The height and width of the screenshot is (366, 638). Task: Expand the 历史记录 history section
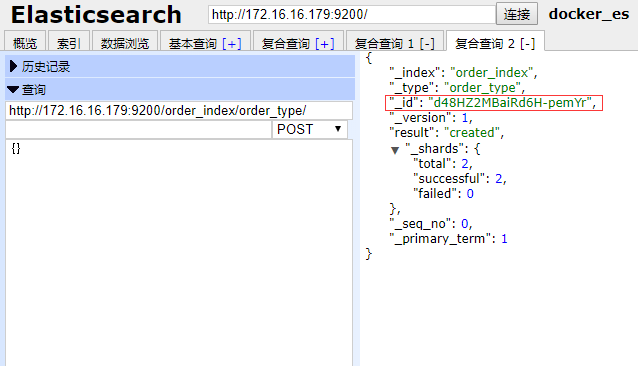[180, 66]
